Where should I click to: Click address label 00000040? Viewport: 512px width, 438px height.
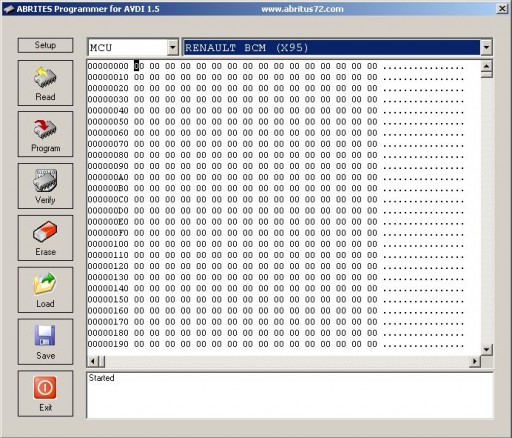click(x=108, y=111)
